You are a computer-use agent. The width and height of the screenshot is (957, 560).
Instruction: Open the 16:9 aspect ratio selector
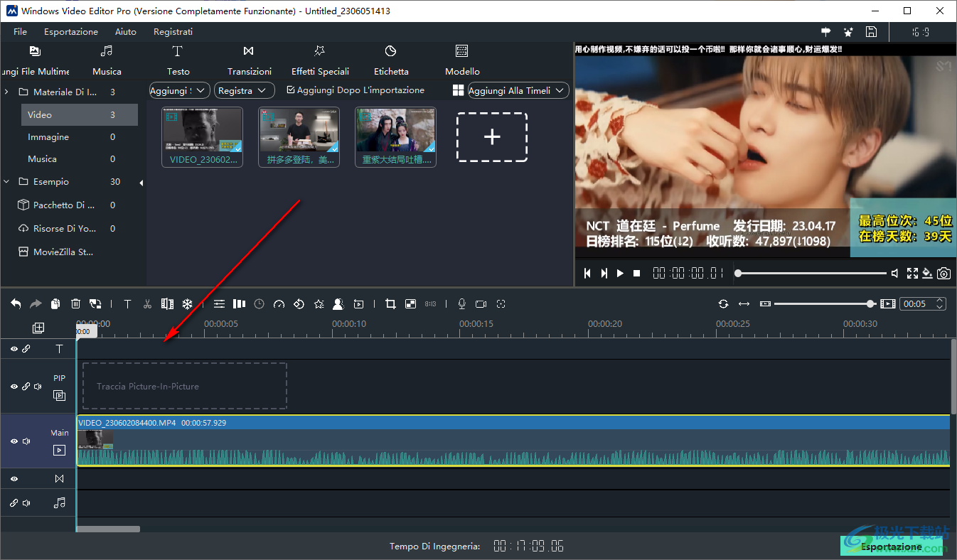(x=921, y=32)
